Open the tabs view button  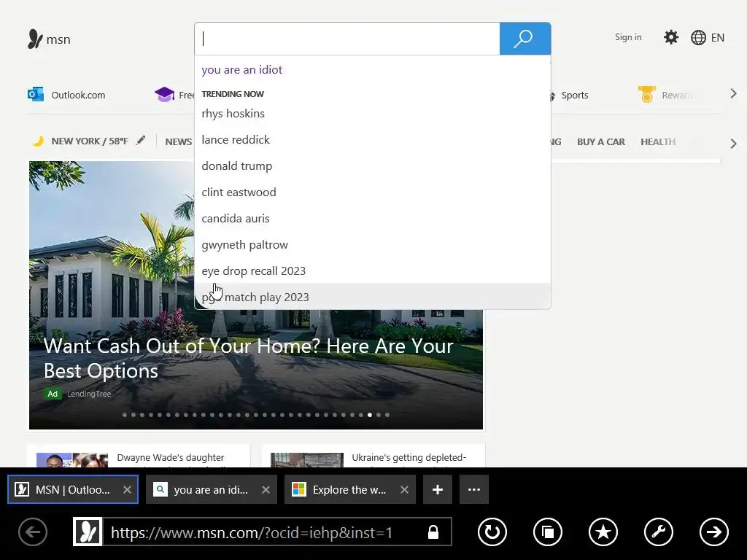[x=547, y=532]
